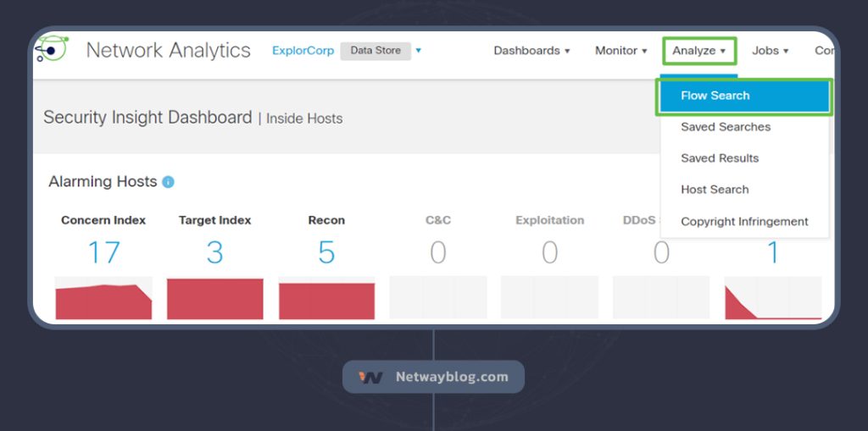Click the Alarming Hosts info icon
Screen dimensions: 868x431
tap(168, 182)
